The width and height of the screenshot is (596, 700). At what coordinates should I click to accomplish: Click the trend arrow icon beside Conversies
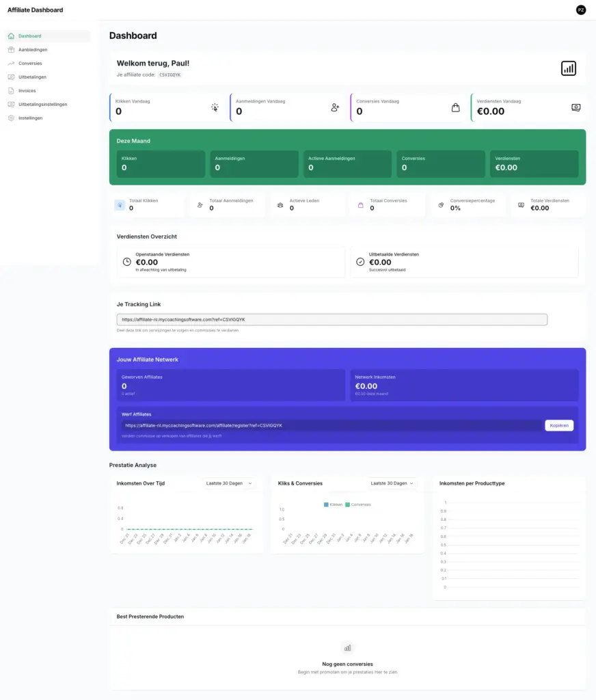pos(11,64)
